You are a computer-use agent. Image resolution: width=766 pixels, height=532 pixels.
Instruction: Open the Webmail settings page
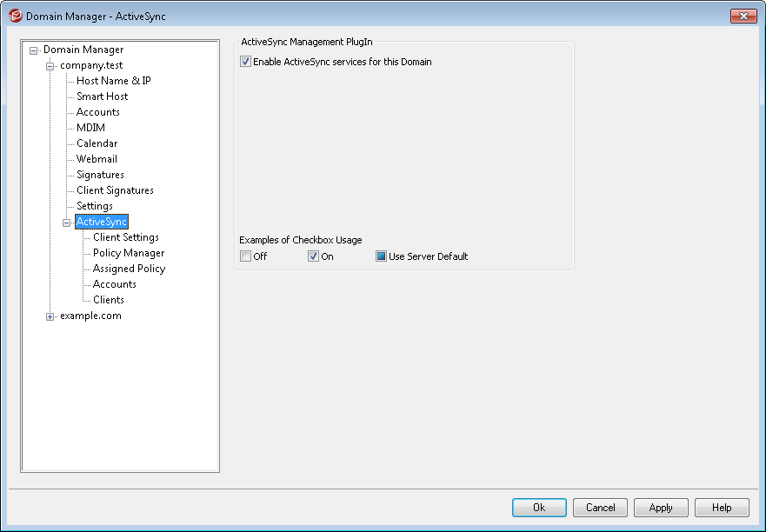click(97, 159)
